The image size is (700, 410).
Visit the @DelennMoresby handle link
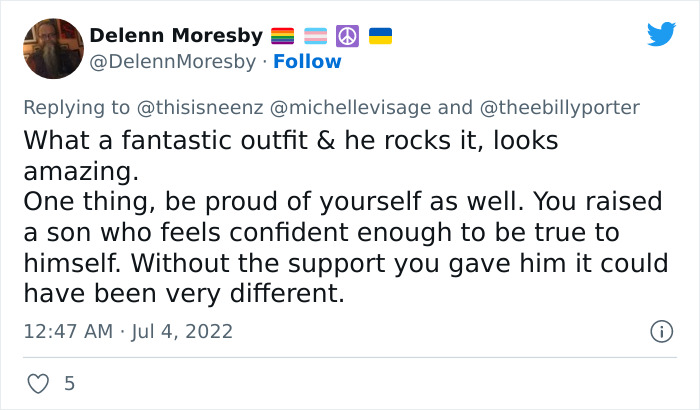pos(173,61)
